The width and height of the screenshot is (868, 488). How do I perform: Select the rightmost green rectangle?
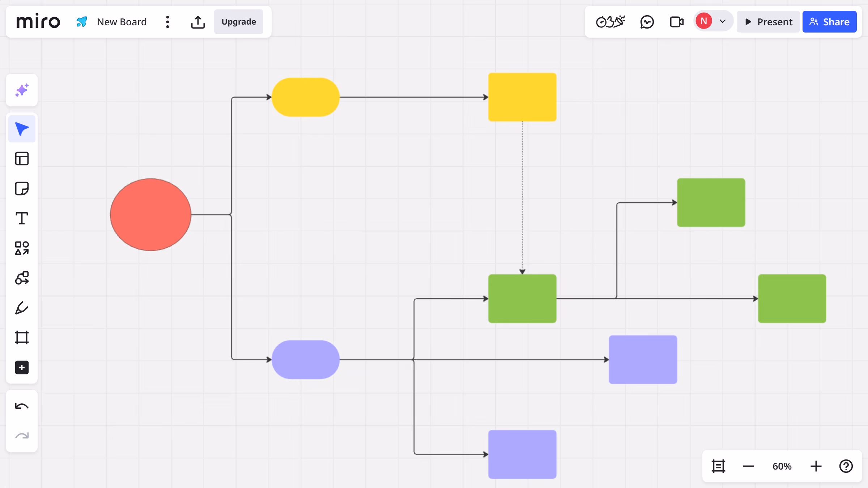792,299
